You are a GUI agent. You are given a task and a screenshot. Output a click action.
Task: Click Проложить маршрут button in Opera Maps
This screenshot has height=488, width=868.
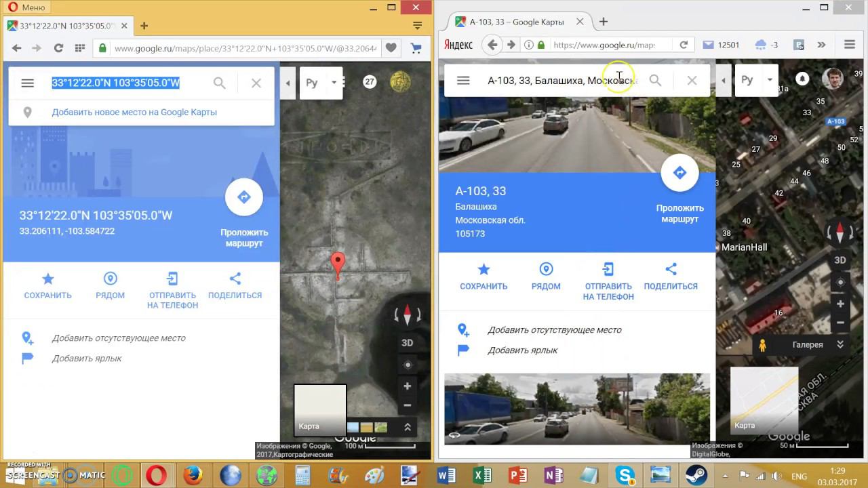244,213
